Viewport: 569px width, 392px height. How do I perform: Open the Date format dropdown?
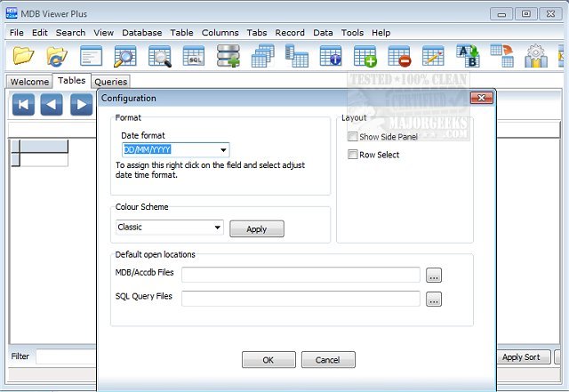[223, 149]
